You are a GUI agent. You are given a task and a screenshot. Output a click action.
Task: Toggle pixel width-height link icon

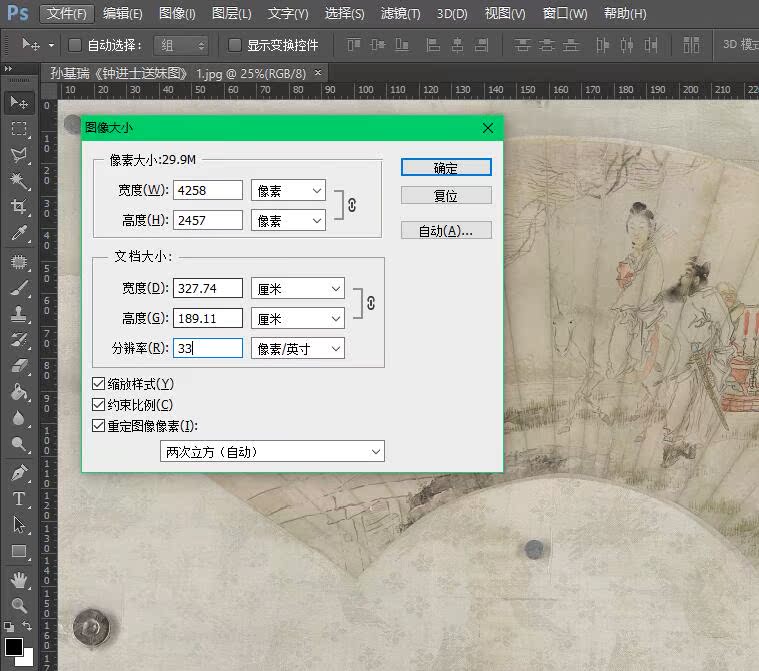[x=352, y=205]
